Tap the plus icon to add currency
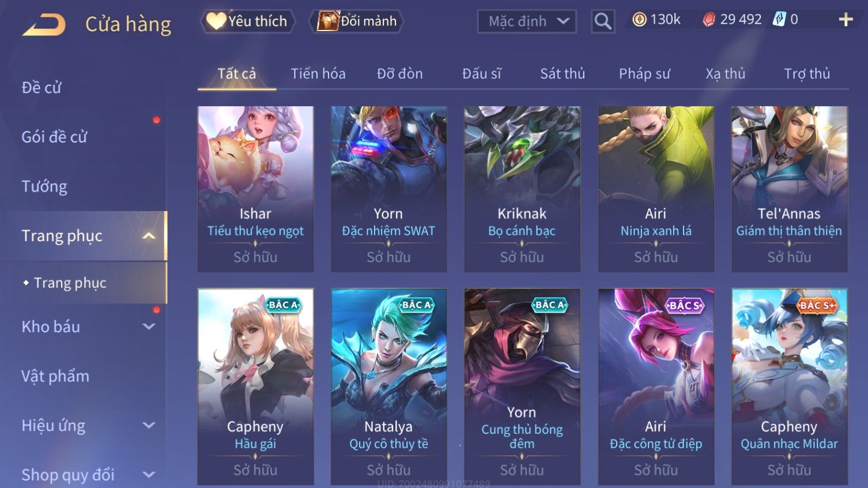The height and width of the screenshot is (488, 868). [846, 20]
